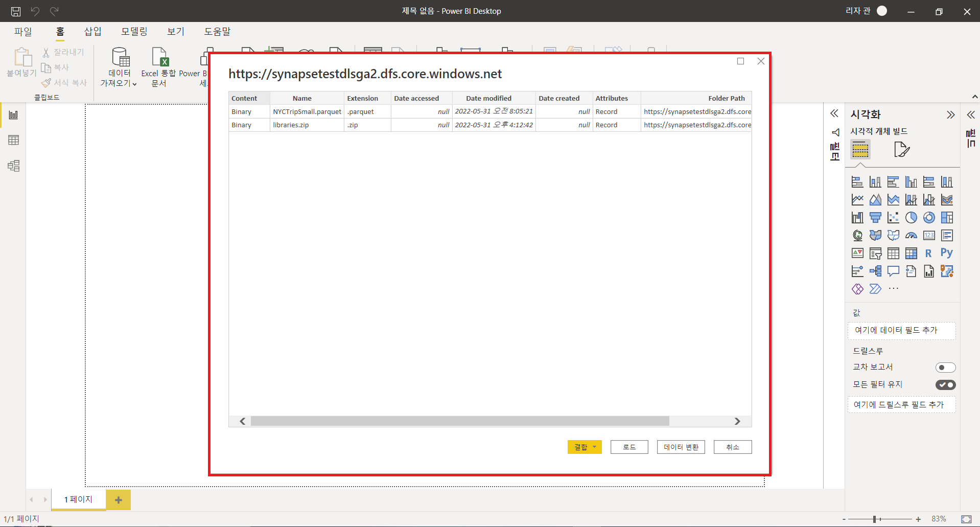Open the 모델링 ribbon tab
This screenshot has width=980, height=527.
(x=134, y=32)
